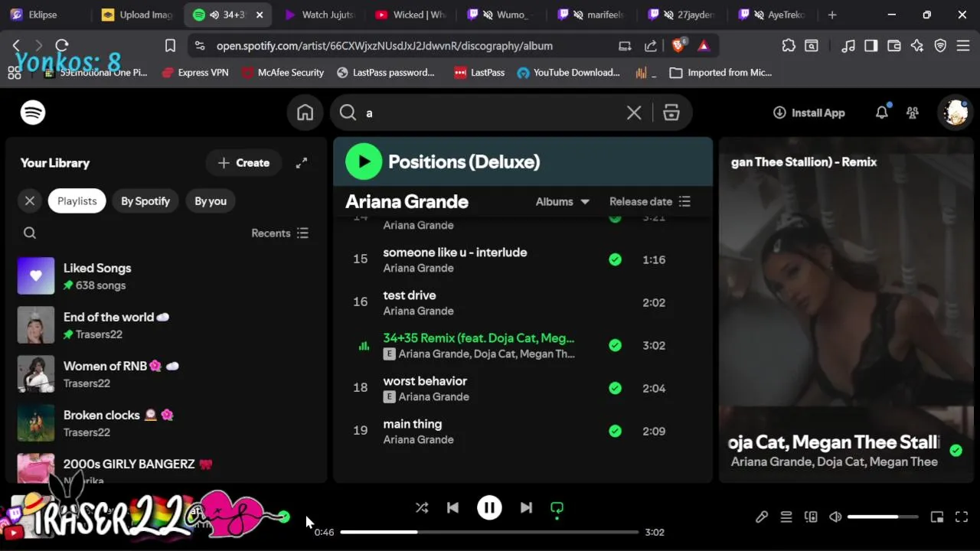Open browser extensions puzzle icon
Viewport: 980px width, 551px height.
coord(789,46)
